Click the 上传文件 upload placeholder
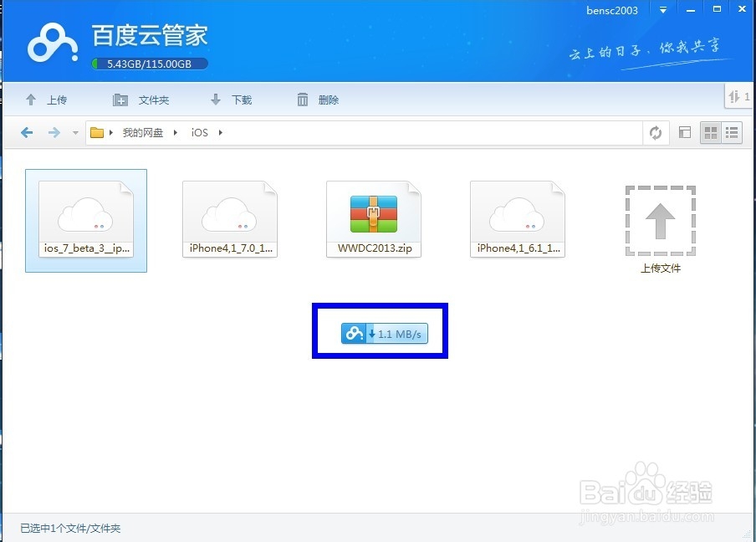This screenshot has width=756, height=542. [660, 220]
